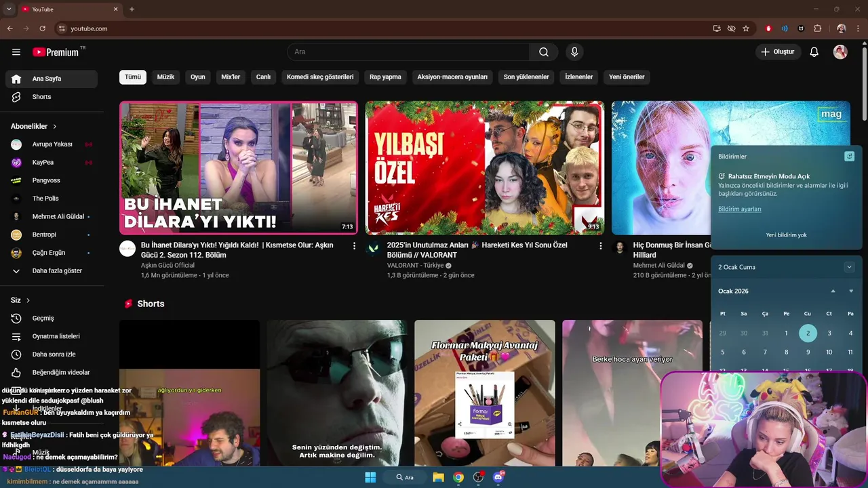The height and width of the screenshot is (488, 868).
Task: Select the Canlı filter chip
Action: coord(263,77)
